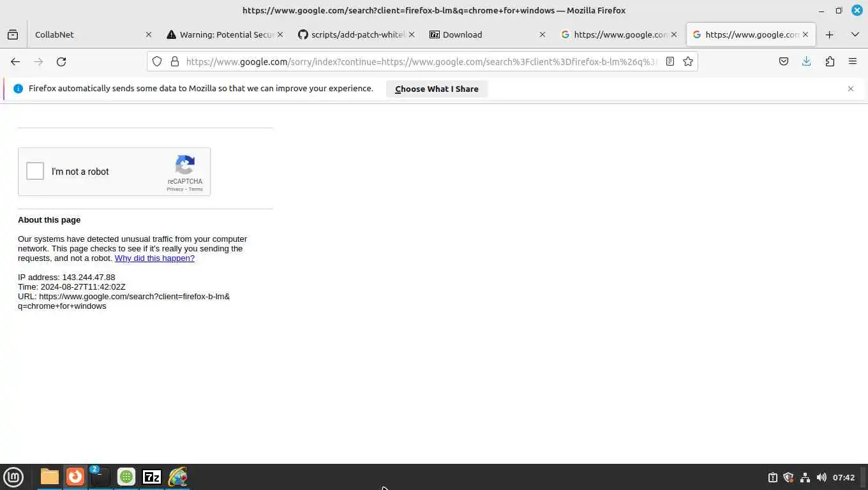Click the Time 2024-08-27T11:42:02Z text
The image size is (868, 490).
[71, 287]
